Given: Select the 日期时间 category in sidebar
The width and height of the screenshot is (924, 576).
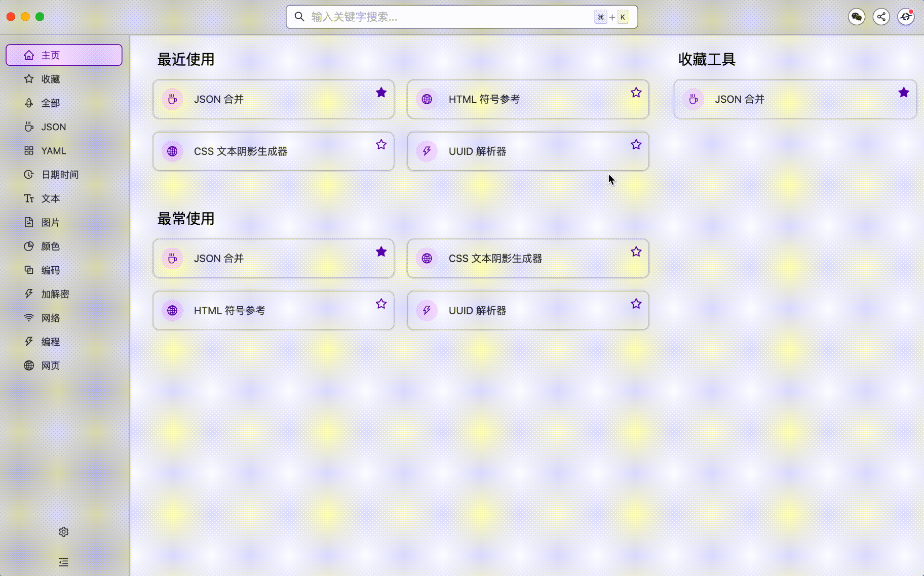Looking at the screenshot, I should click(x=64, y=174).
